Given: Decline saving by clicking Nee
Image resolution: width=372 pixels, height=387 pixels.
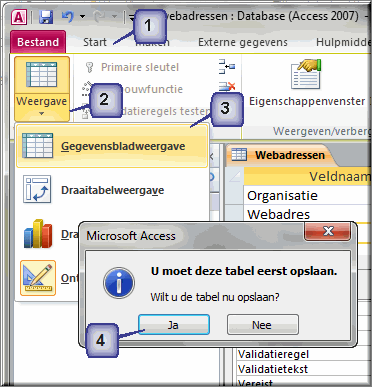Looking at the screenshot, I should tap(263, 325).
